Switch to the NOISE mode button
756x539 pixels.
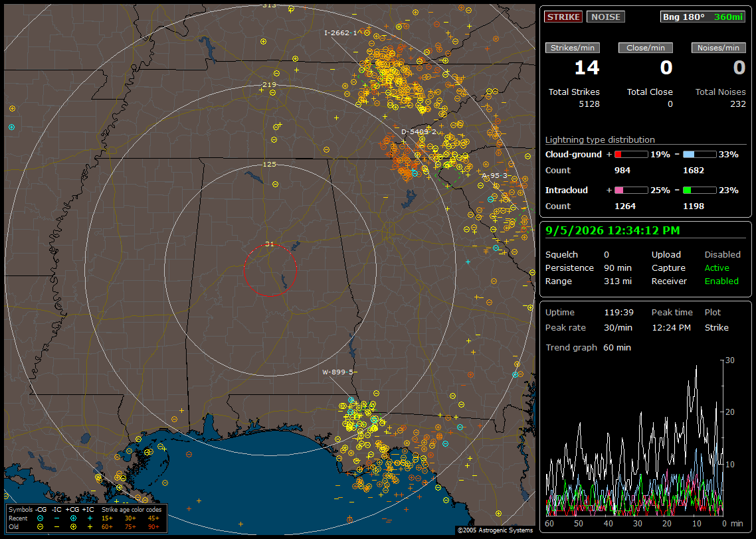pyautogui.click(x=606, y=17)
